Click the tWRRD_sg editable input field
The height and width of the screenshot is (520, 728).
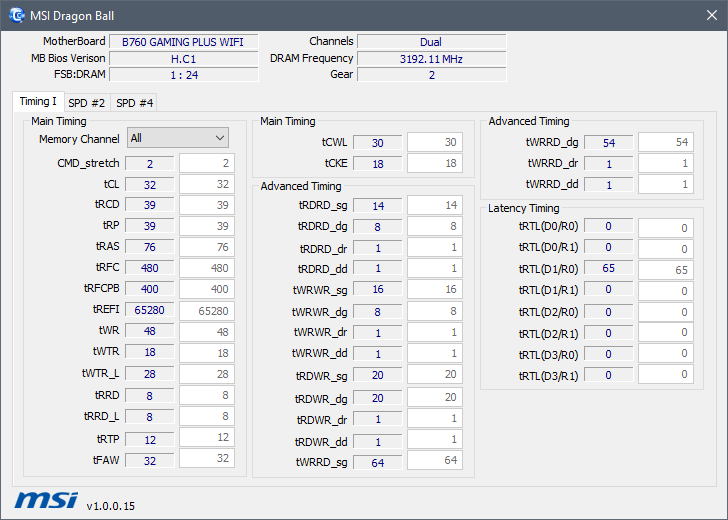tap(435, 460)
